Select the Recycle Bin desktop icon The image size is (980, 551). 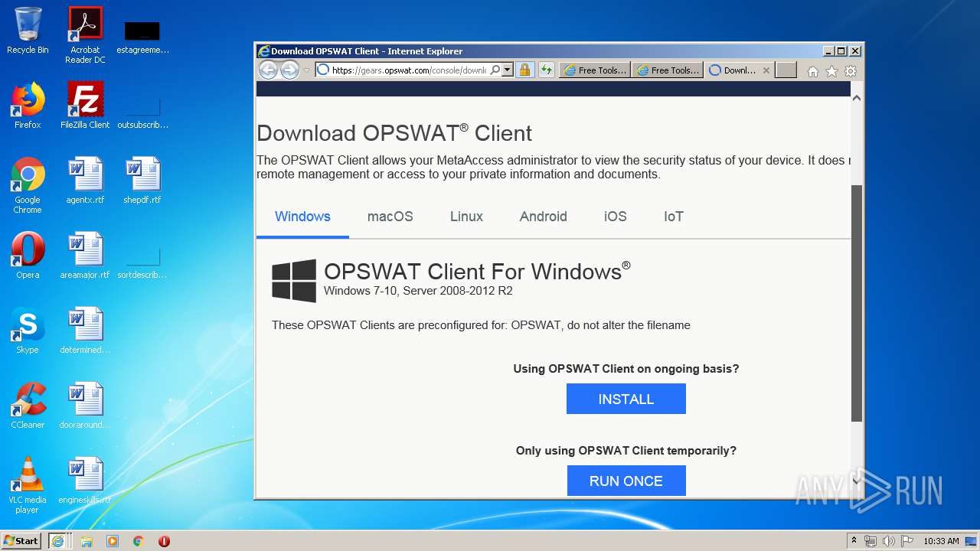pos(28,31)
